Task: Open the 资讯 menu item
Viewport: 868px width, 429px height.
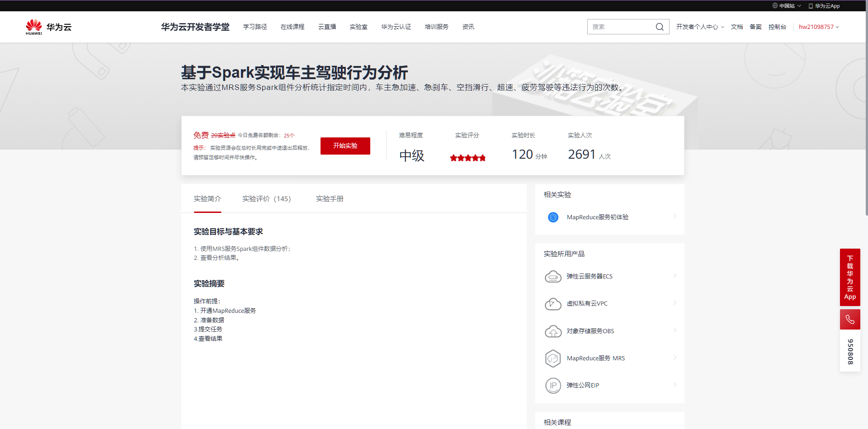Action: (x=468, y=27)
